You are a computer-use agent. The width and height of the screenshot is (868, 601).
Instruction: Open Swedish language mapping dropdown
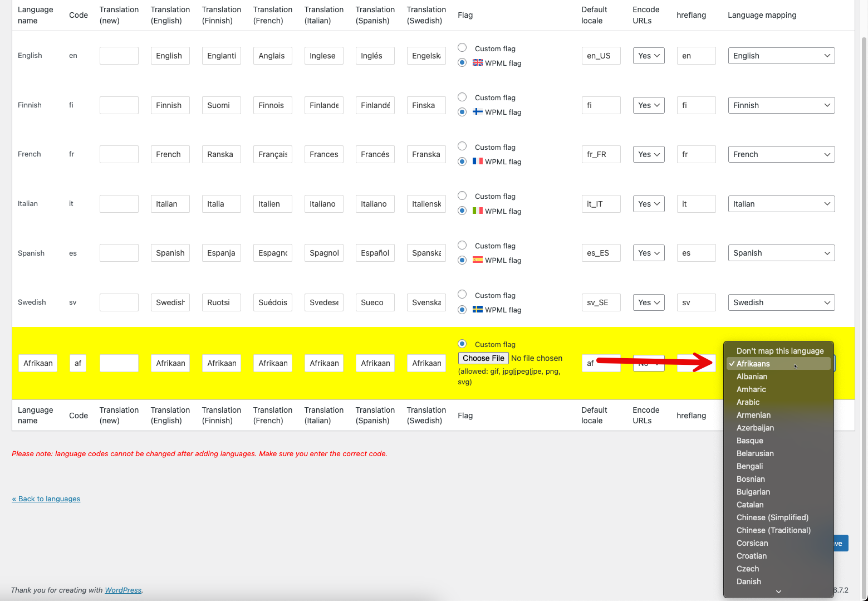click(781, 302)
